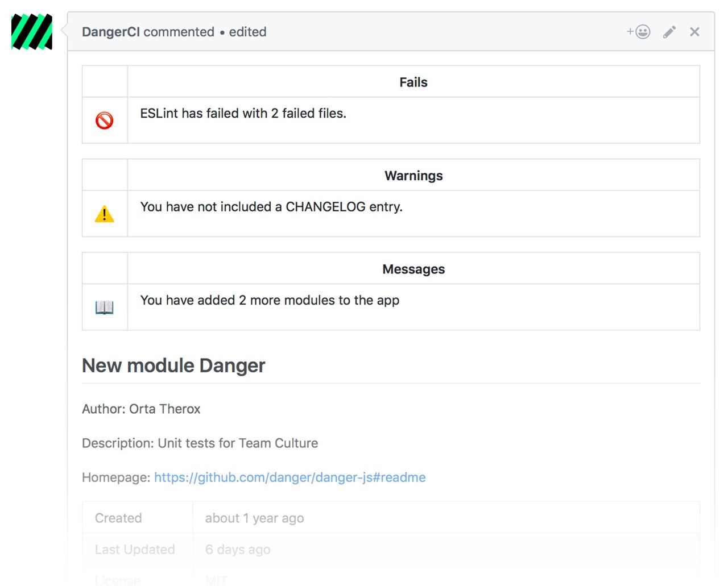Click the edited indicator in the header
The width and height of the screenshot is (728, 586).
point(247,32)
